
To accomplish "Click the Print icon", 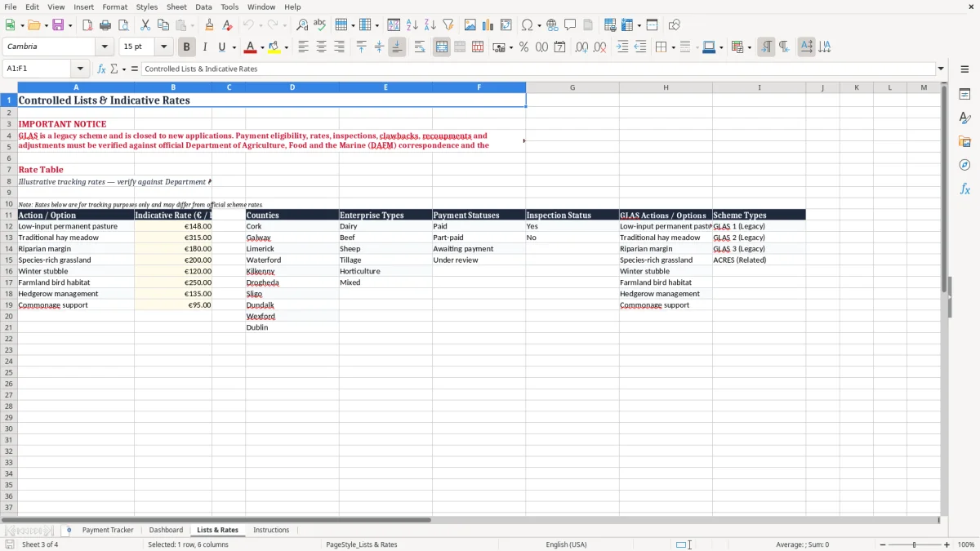I will [x=105, y=25].
